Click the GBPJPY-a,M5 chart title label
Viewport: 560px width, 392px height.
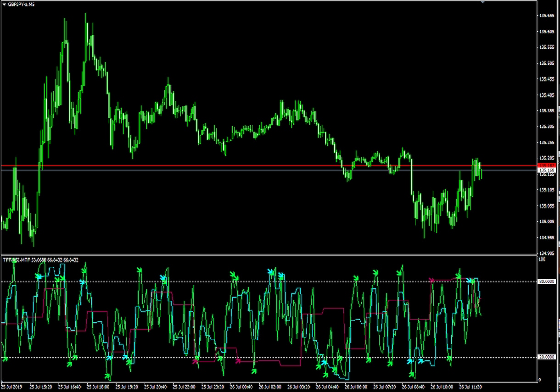[21, 4]
